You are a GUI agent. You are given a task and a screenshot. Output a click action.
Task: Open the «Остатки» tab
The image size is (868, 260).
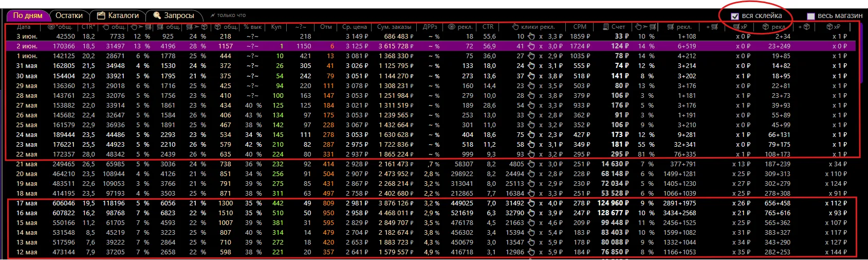pos(69,15)
